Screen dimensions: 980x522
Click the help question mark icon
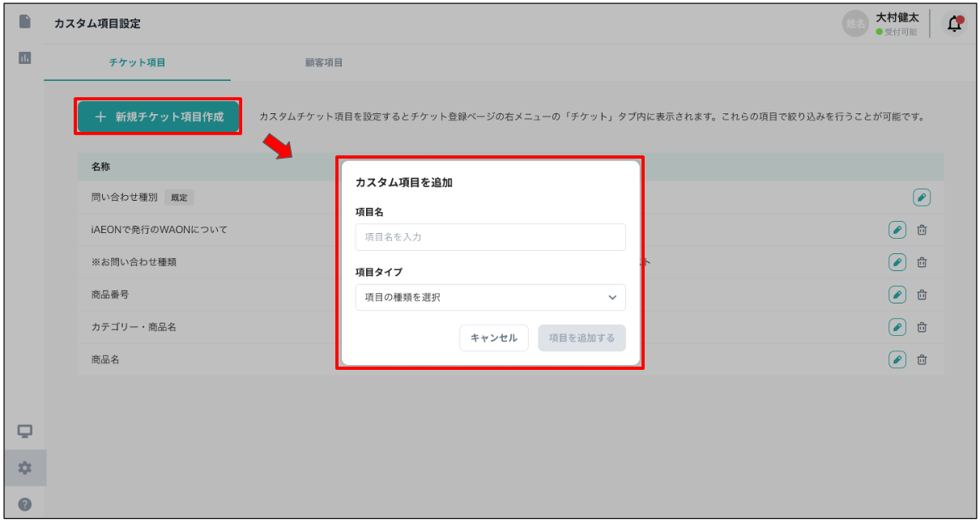click(25, 504)
